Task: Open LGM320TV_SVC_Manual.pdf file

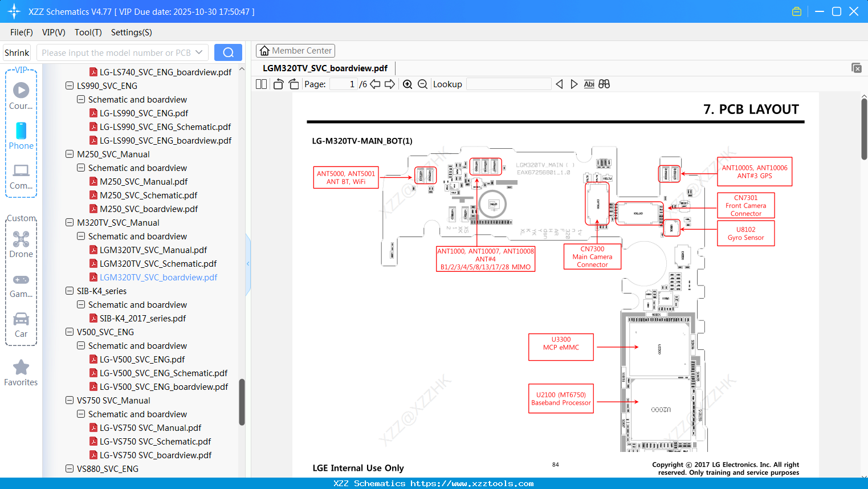Action: click(x=153, y=250)
